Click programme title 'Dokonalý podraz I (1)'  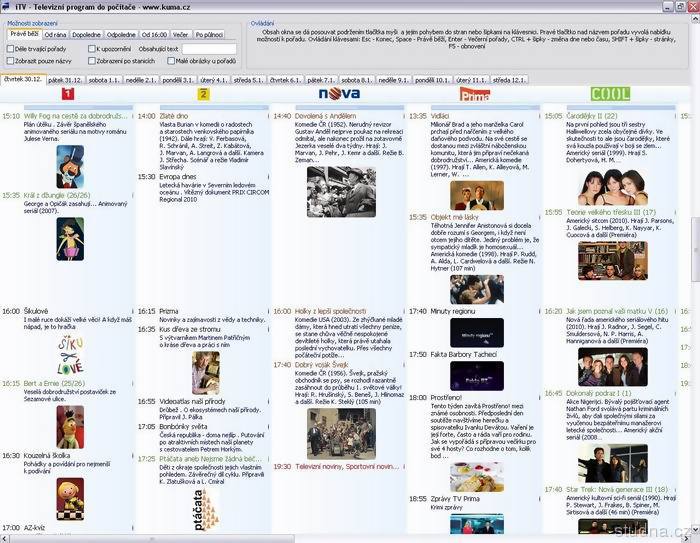(599, 393)
